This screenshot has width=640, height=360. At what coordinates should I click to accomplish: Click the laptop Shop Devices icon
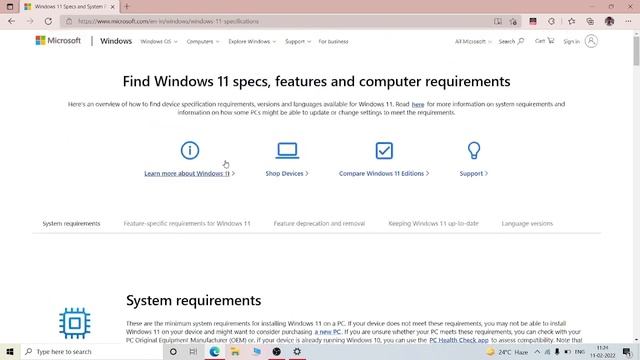point(287,150)
